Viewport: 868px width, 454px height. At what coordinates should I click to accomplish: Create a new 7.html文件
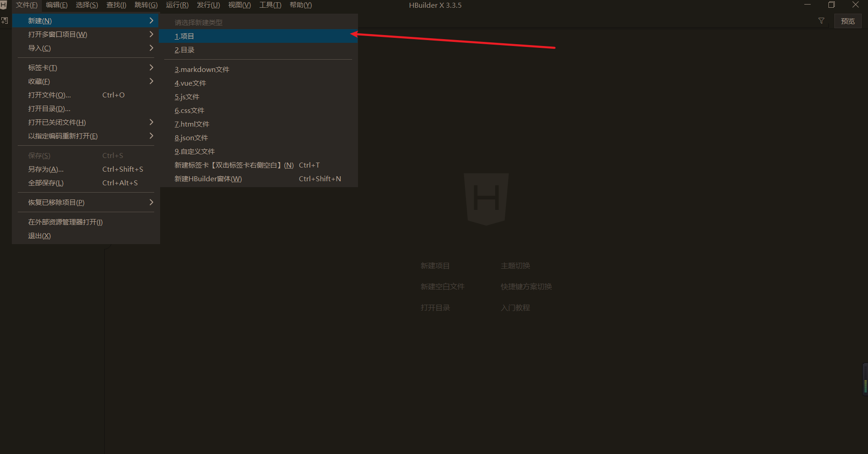(258, 124)
